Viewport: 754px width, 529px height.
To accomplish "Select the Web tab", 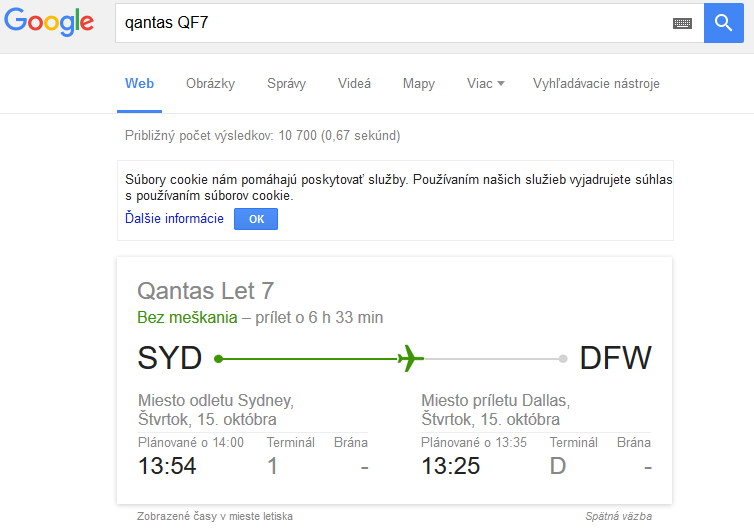I will (139, 84).
